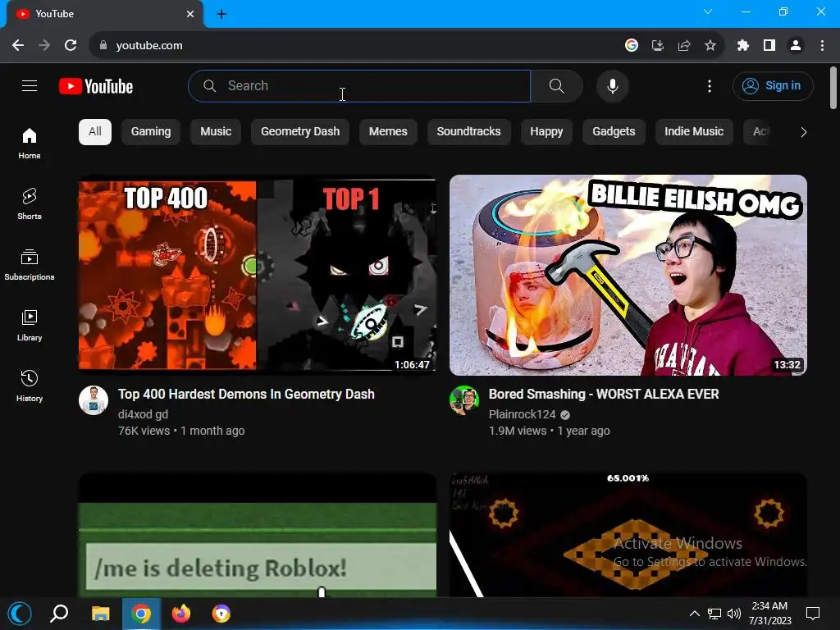The image size is (840, 630).
Task: Close the YouTube tab
Action: [190, 14]
